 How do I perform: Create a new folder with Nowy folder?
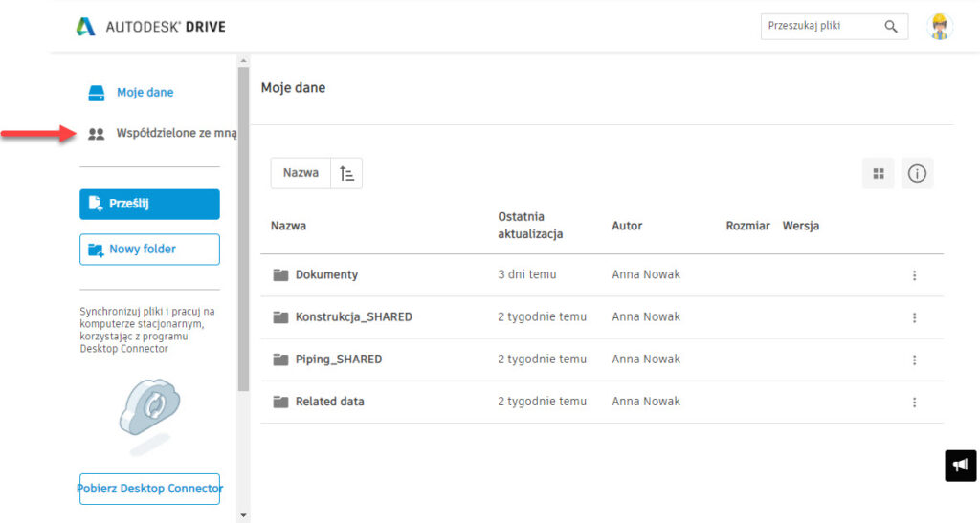pos(149,250)
